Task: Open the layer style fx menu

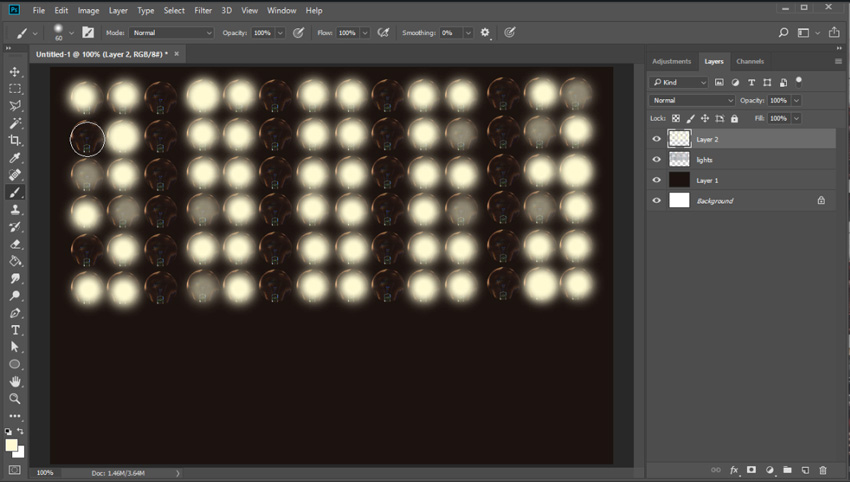Action: point(733,469)
